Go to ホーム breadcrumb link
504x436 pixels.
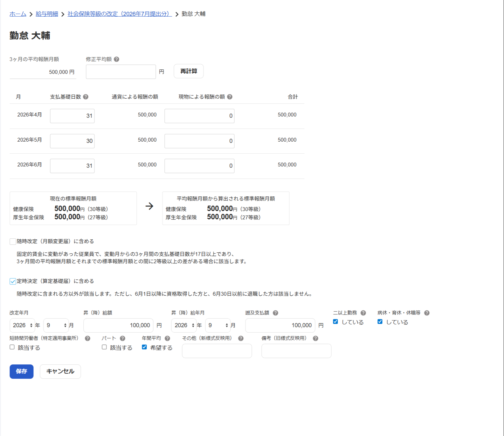click(18, 14)
